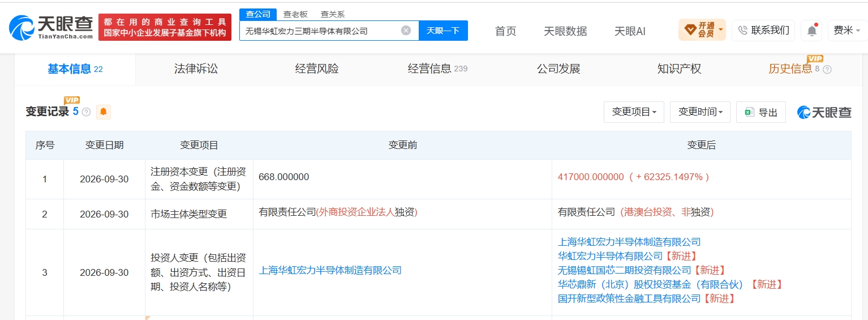This screenshot has height=320, width=868.
Task: Click help icon beside 历史信息 tab
Action: coord(827,70)
